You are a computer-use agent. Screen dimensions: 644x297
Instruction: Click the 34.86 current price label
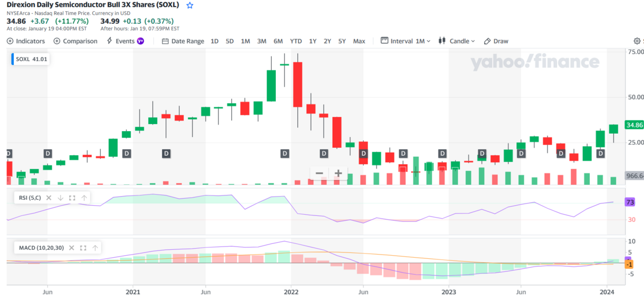[634, 125]
